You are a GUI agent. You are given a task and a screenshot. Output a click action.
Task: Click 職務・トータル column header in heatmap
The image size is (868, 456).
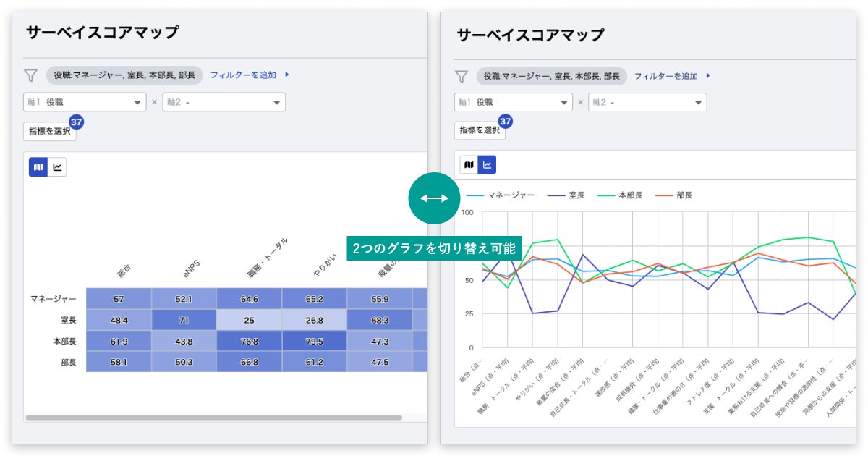point(266,258)
